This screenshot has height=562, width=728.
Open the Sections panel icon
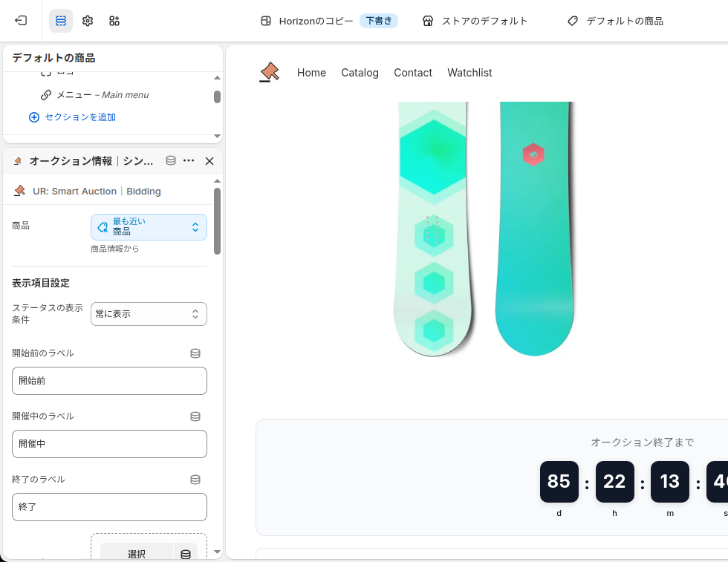pyautogui.click(x=61, y=21)
